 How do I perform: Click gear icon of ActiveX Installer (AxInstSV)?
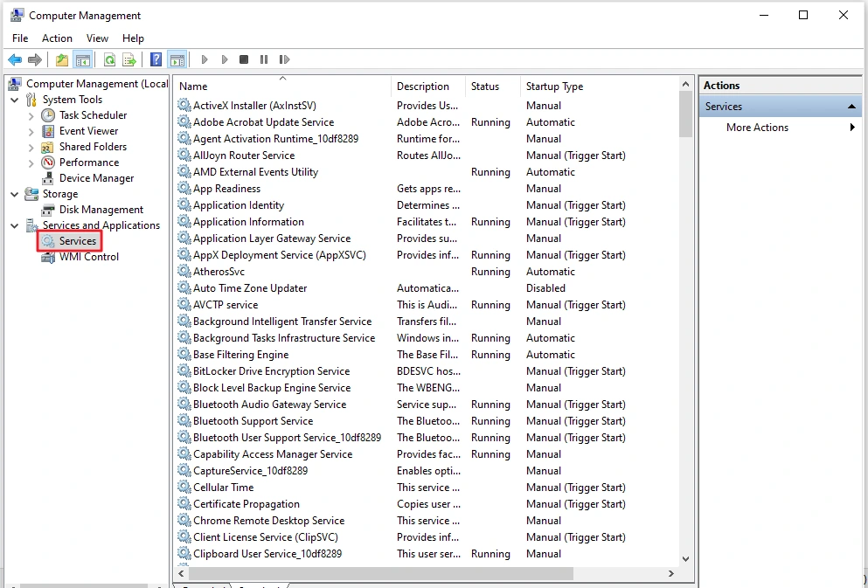(184, 105)
